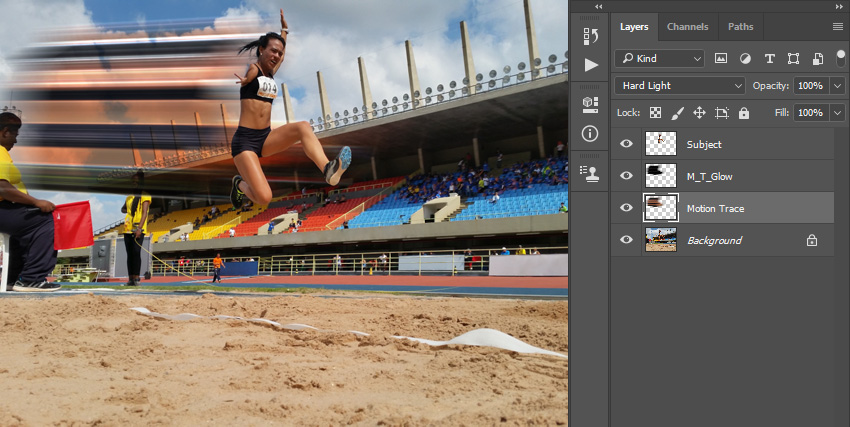Viewport: 850px width, 427px height.
Task: Open the Layers panel menu
Action: pyautogui.click(x=838, y=27)
